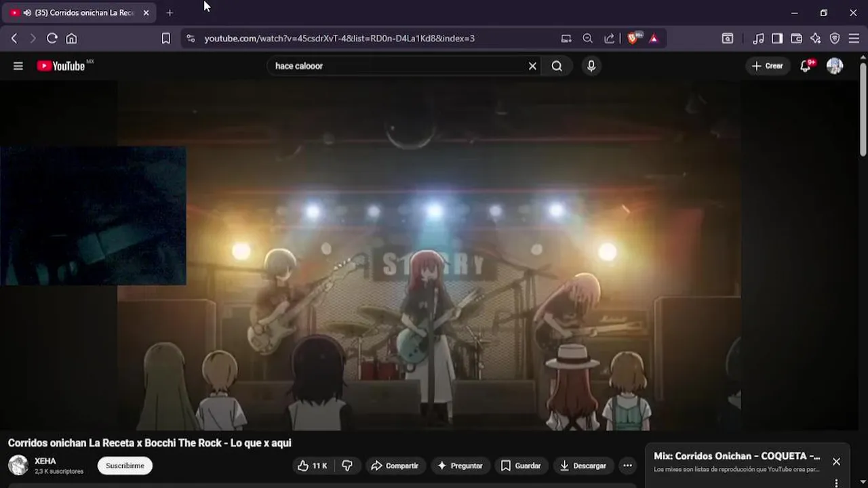Click the Preguntar button

point(460,466)
